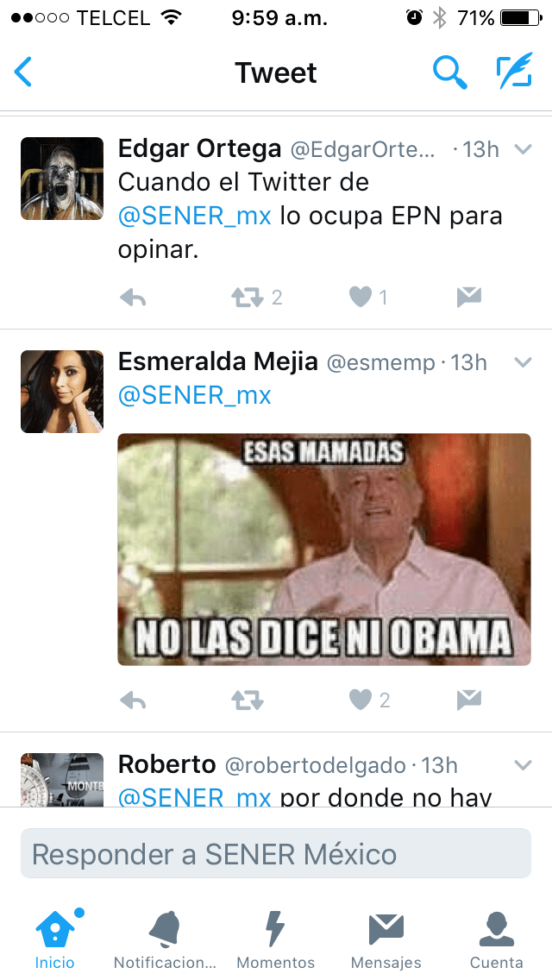Tap the Responder a SENER México field
552x980 pixels.
(x=276, y=854)
